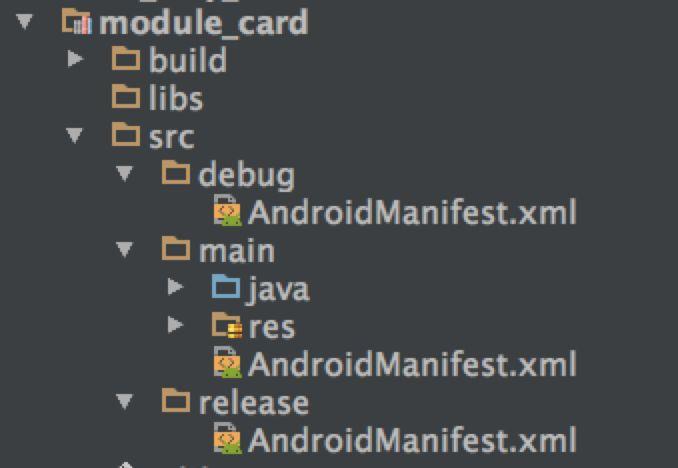Click the res resource folder icon
Viewport: 678px width, 468px height.
(x=227, y=325)
